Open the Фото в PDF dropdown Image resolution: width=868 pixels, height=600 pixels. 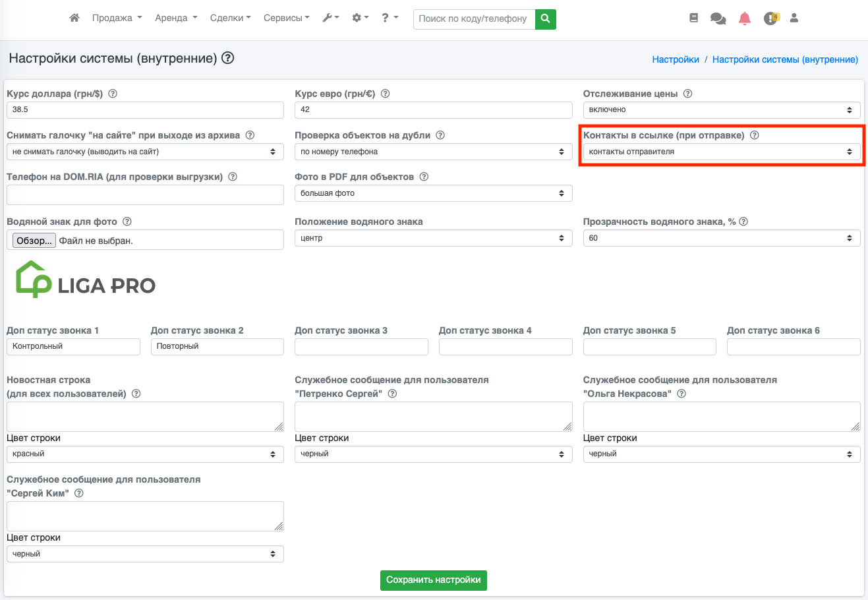click(433, 193)
